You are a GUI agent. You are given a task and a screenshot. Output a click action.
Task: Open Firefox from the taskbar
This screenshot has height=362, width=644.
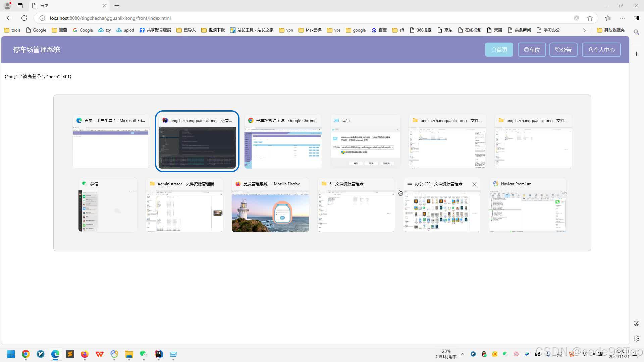pyautogui.click(x=85, y=354)
